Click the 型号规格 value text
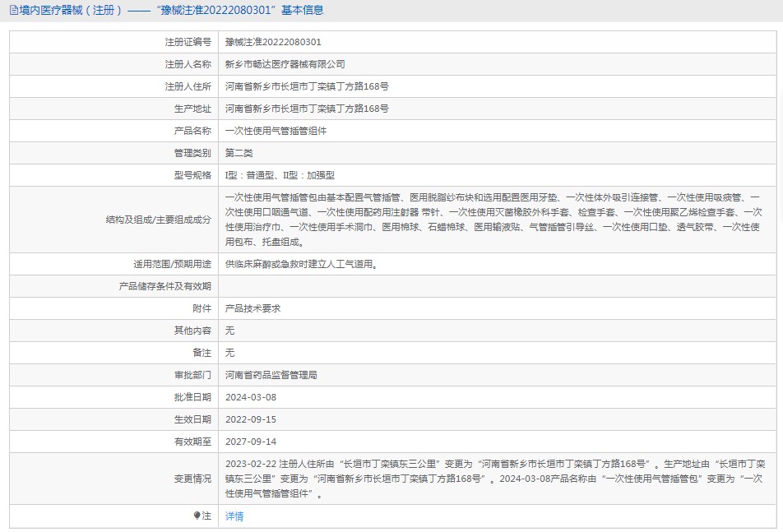Screen dimensions: 783x532 [280, 174]
